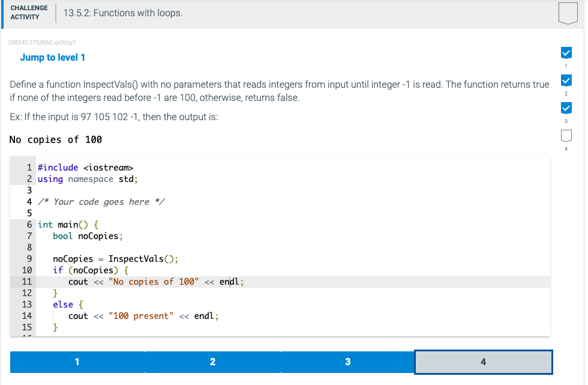This screenshot has height=385, width=588.
Task: Select the highlighted level 4 segment
Action: click(x=483, y=362)
